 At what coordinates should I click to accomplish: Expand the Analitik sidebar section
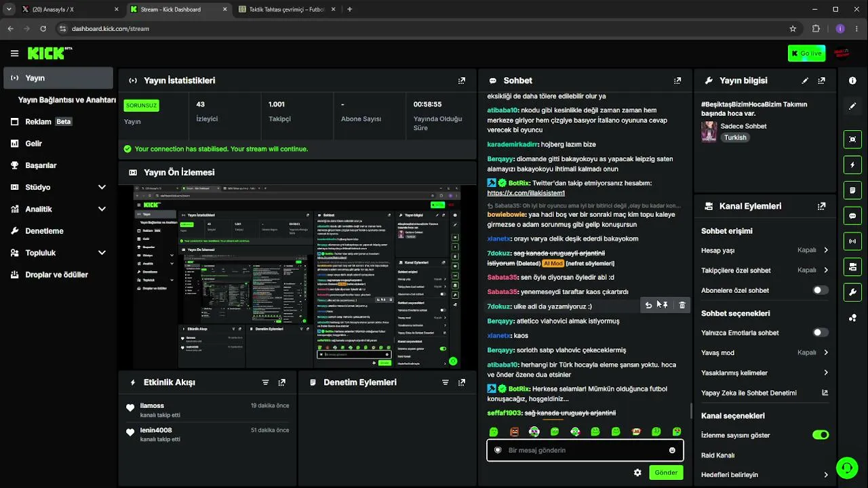(x=102, y=209)
